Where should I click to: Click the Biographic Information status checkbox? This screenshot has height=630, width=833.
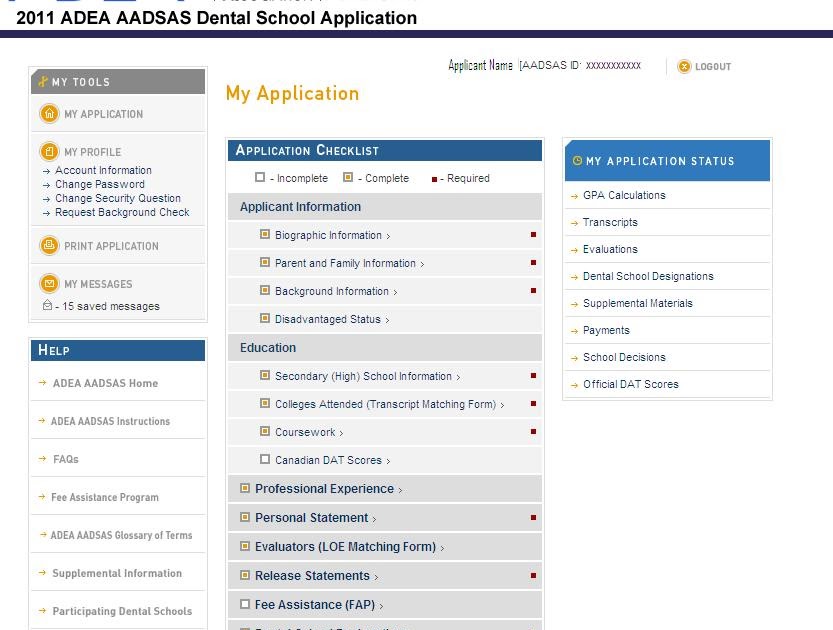(x=265, y=234)
